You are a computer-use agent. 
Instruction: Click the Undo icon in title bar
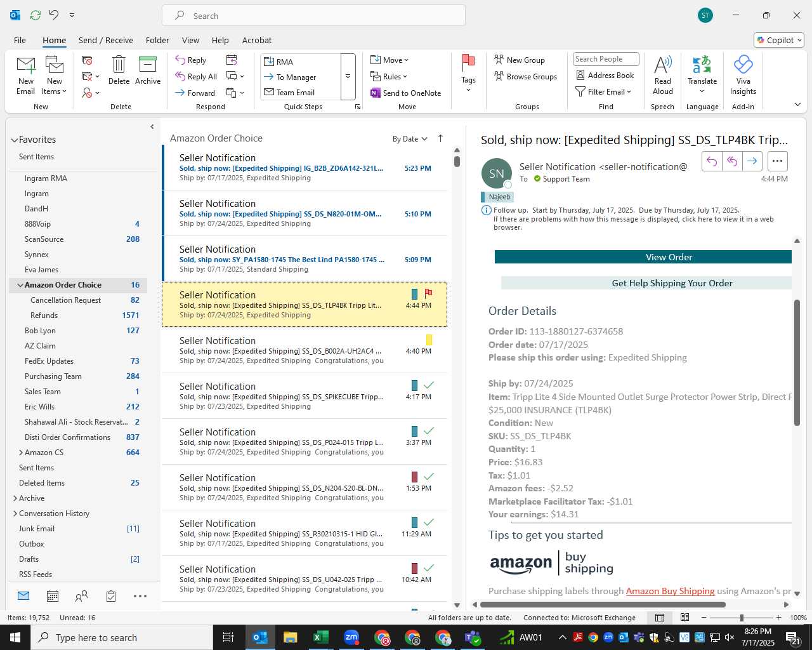(x=54, y=15)
